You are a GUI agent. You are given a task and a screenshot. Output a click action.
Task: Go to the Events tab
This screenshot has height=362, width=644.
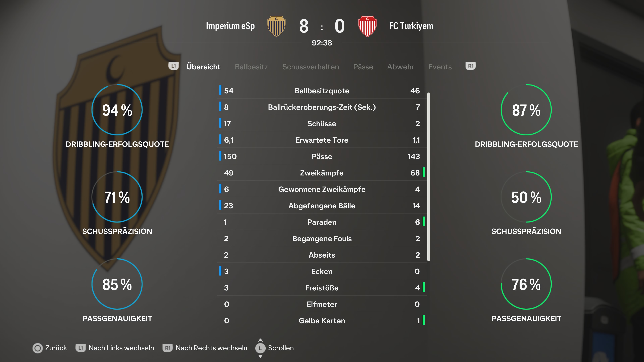(x=440, y=67)
